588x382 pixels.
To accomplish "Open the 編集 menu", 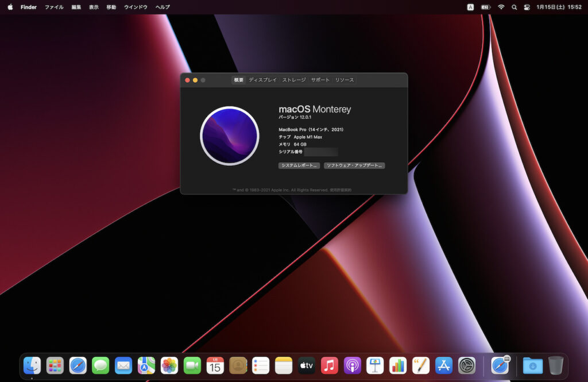I will click(76, 7).
